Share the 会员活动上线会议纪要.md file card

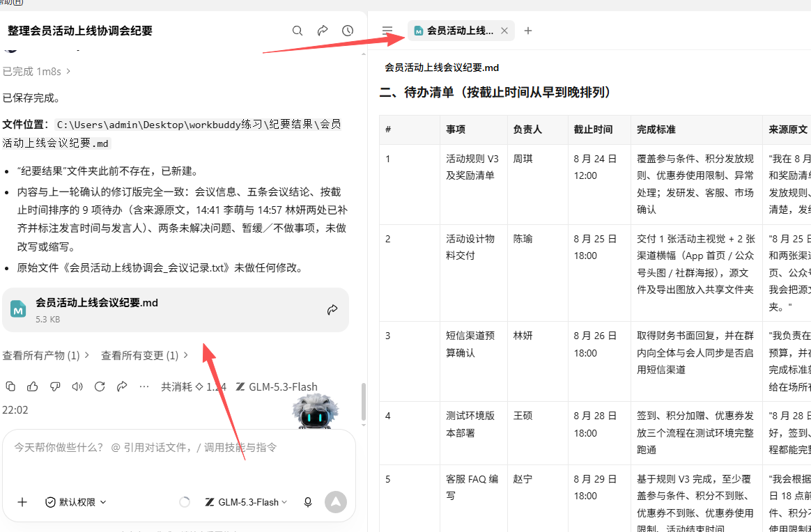click(332, 310)
